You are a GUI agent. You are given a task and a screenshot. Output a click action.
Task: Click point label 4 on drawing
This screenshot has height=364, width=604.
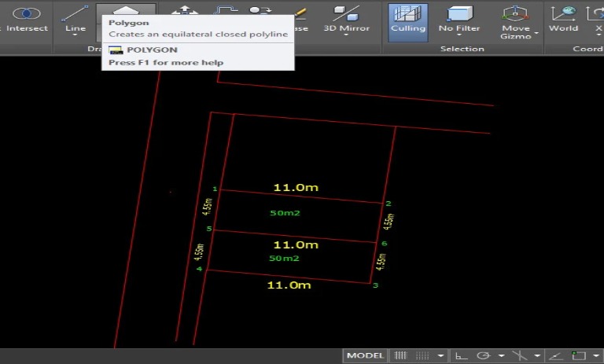point(199,269)
